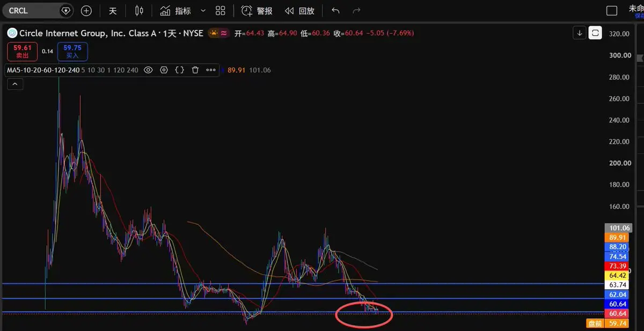
Task: Click the orange 89.91 legend value
Action: click(237, 70)
